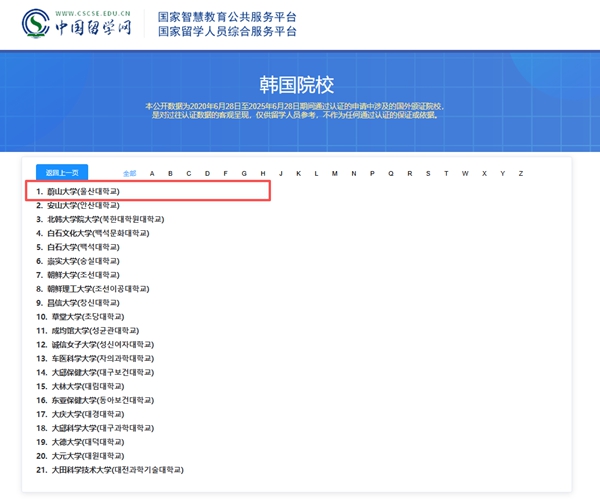Open 成均馆大学 (성균관대학교) link
The image size is (600, 500).
[91, 330]
